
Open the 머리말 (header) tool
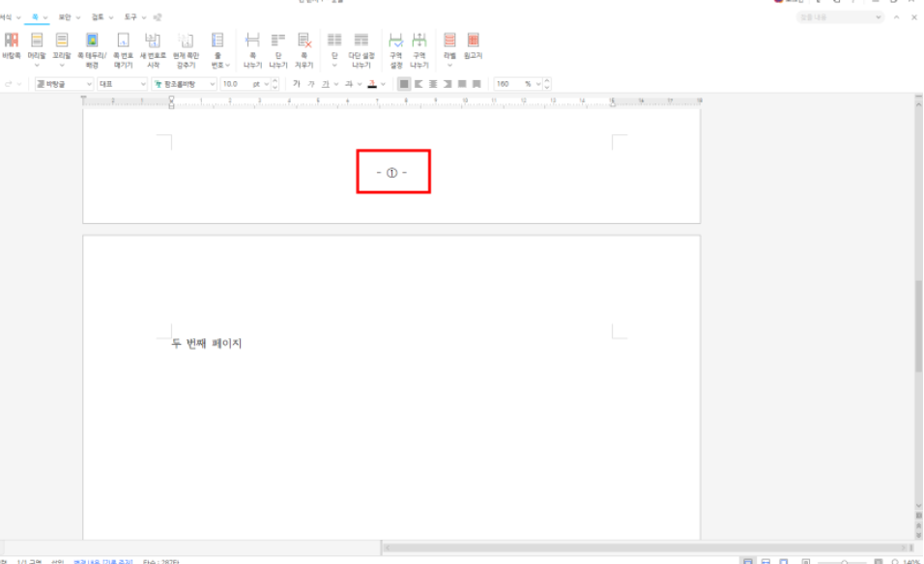coord(37,45)
